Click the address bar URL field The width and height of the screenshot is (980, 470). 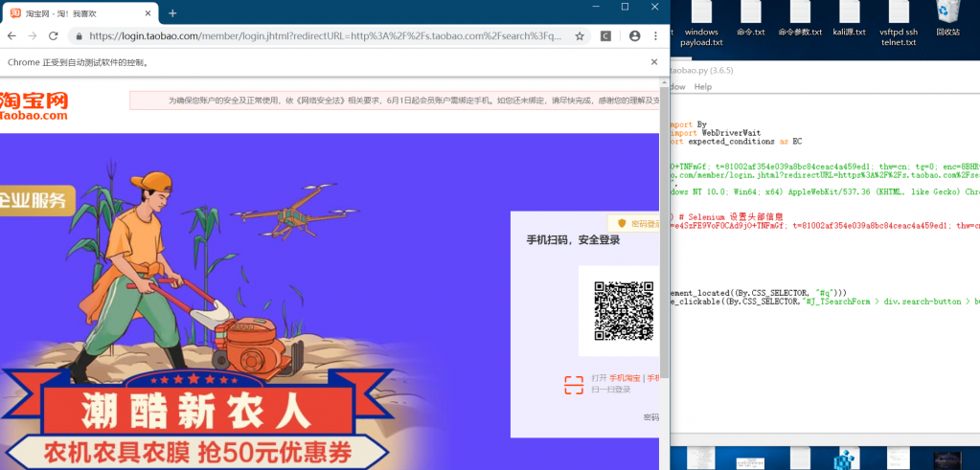click(x=324, y=36)
